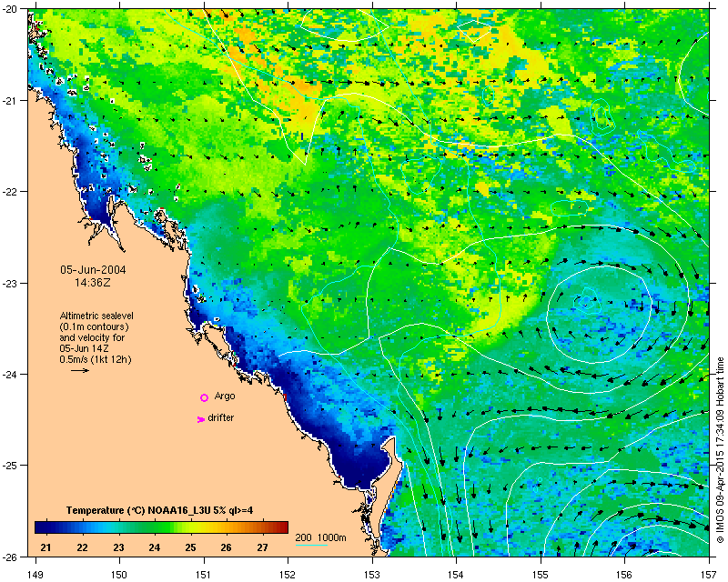Click longitude axis label 150
The image size is (728, 582).
pos(119,575)
